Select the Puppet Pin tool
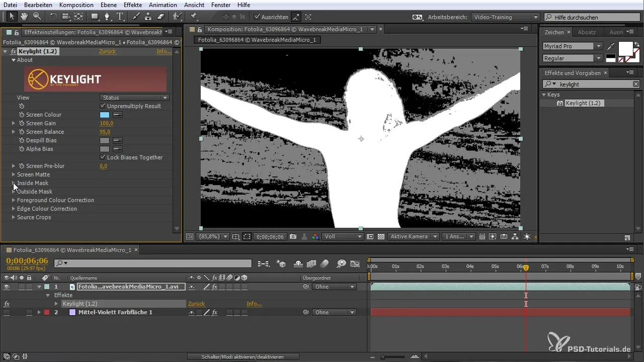 coord(193,17)
